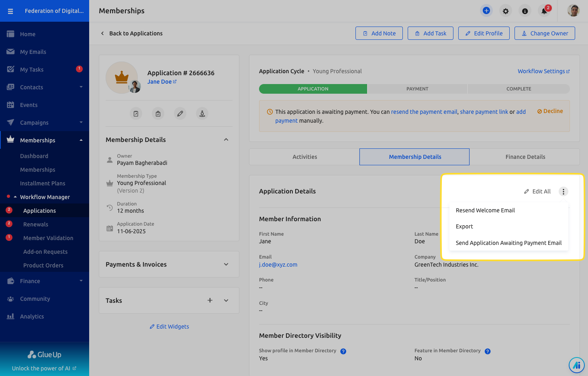Add a task with plus icon
The image size is (588, 376).
click(x=210, y=300)
